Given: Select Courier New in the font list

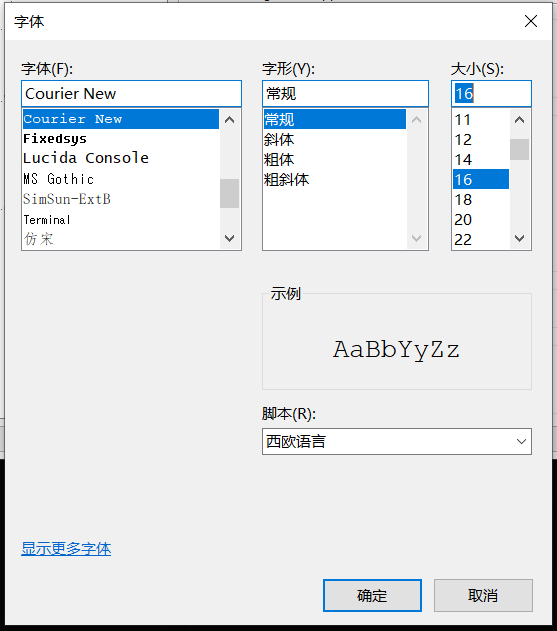Looking at the screenshot, I should click(x=121, y=119).
